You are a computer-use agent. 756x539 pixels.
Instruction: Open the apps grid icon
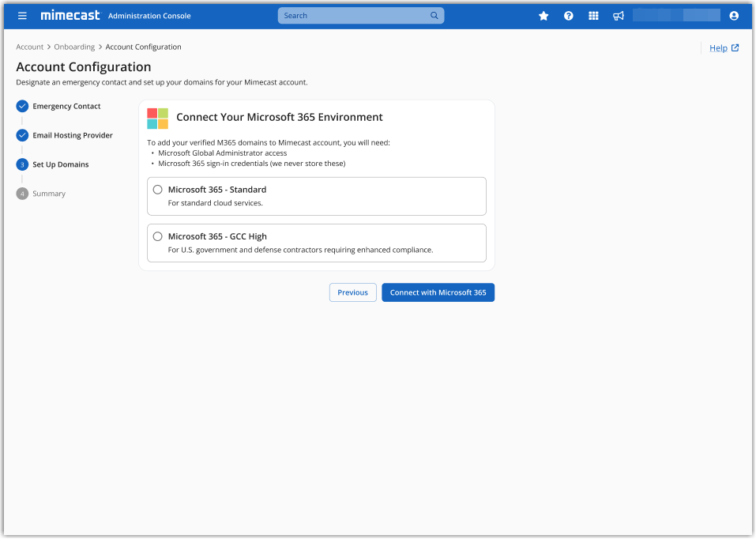point(594,16)
